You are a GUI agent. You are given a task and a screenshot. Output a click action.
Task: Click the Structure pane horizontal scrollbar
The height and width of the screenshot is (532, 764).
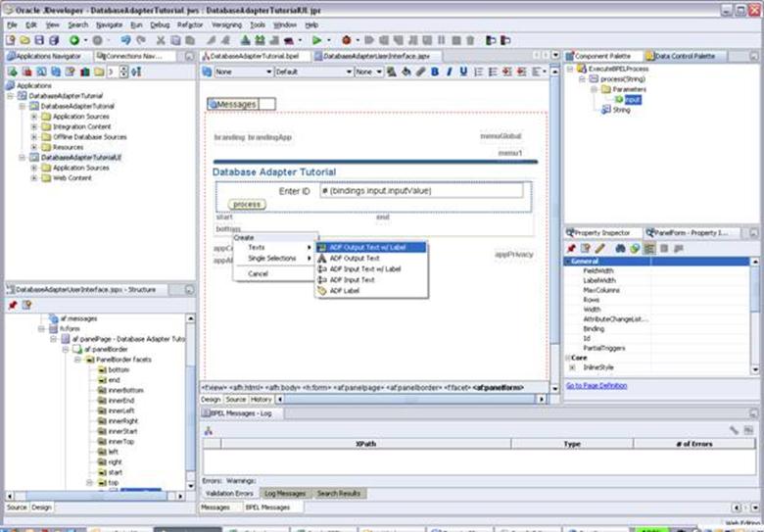[96, 496]
